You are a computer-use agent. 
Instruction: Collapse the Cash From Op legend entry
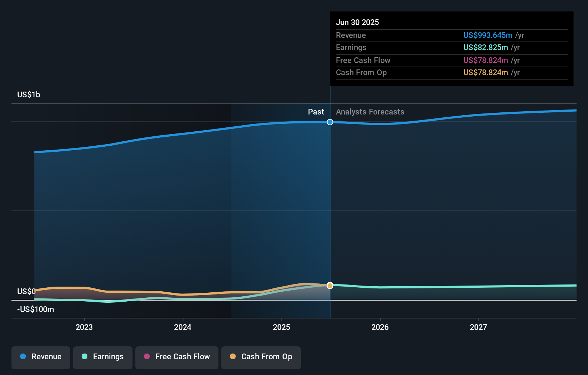point(261,357)
